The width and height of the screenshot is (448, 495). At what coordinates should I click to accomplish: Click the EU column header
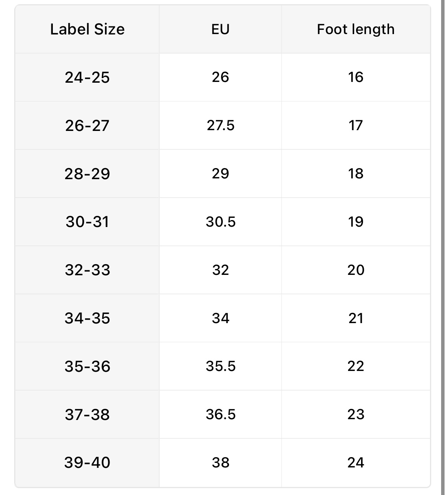tap(220, 29)
